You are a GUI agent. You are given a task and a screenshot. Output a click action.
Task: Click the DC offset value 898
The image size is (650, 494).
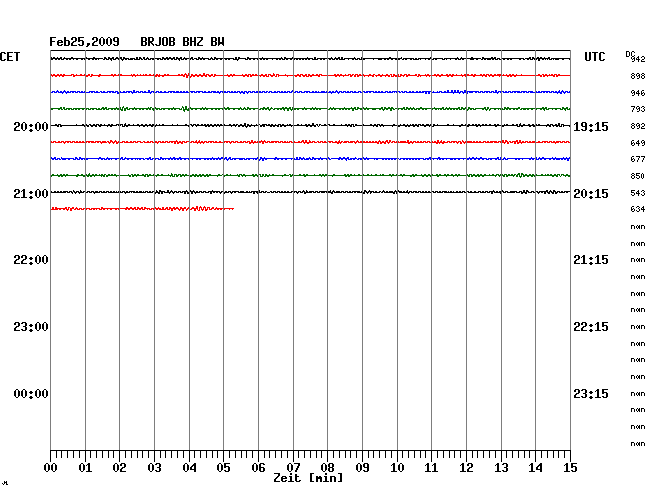pyautogui.click(x=638, y=76)
